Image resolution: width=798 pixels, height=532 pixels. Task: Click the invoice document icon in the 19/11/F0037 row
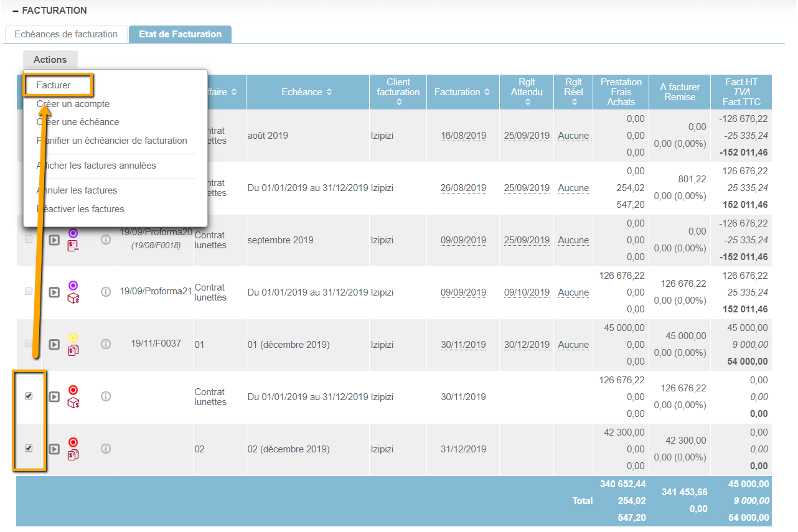73,350
